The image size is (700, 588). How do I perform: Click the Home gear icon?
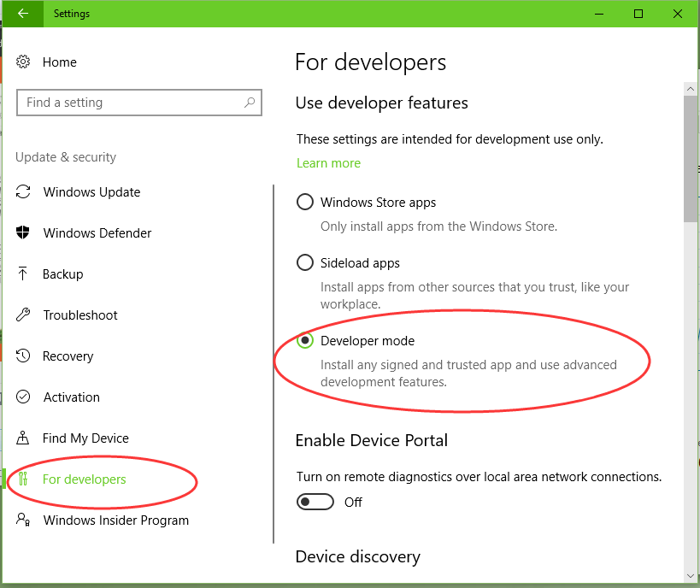(x=24, y=62)
